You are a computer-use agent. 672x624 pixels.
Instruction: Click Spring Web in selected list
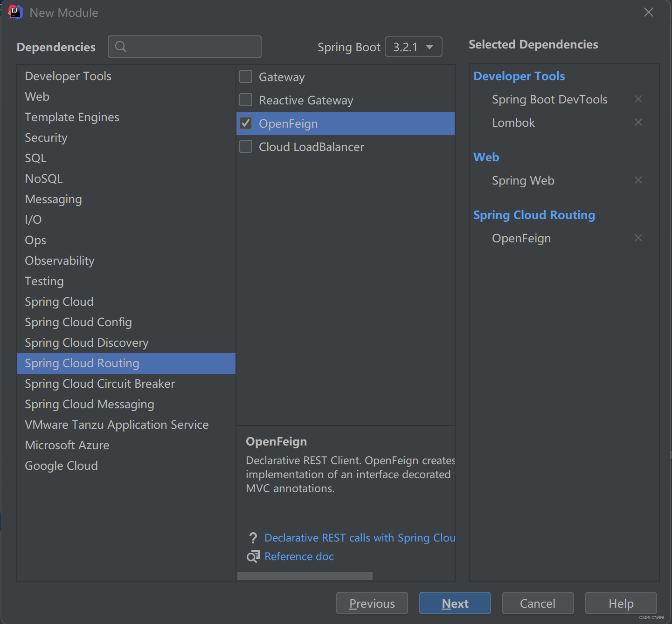[x=523, y=180]
